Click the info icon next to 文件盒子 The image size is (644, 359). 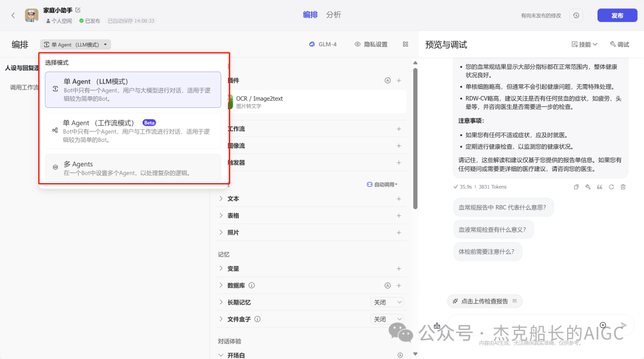(x=258, y=319)
